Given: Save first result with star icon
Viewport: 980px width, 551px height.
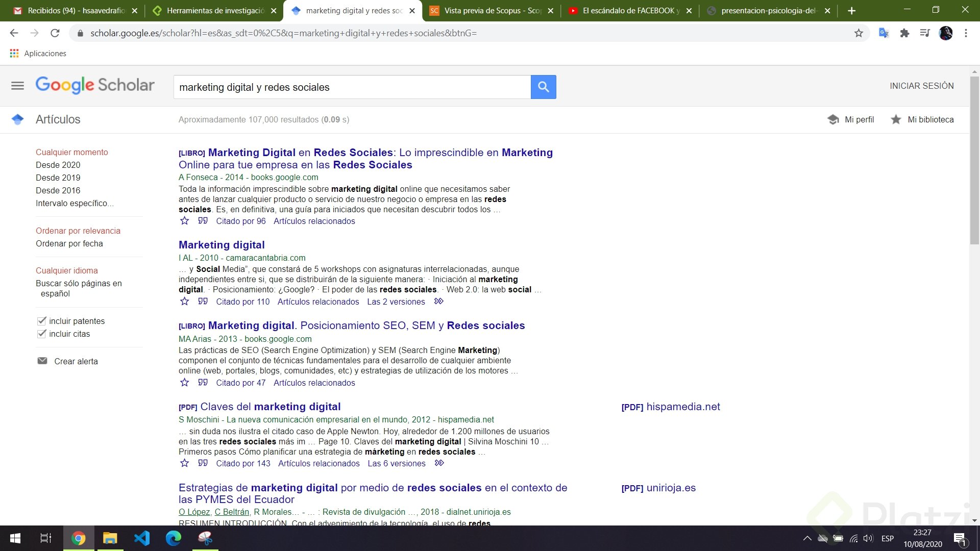Looking at the screenshot, I should coord(185,221).
